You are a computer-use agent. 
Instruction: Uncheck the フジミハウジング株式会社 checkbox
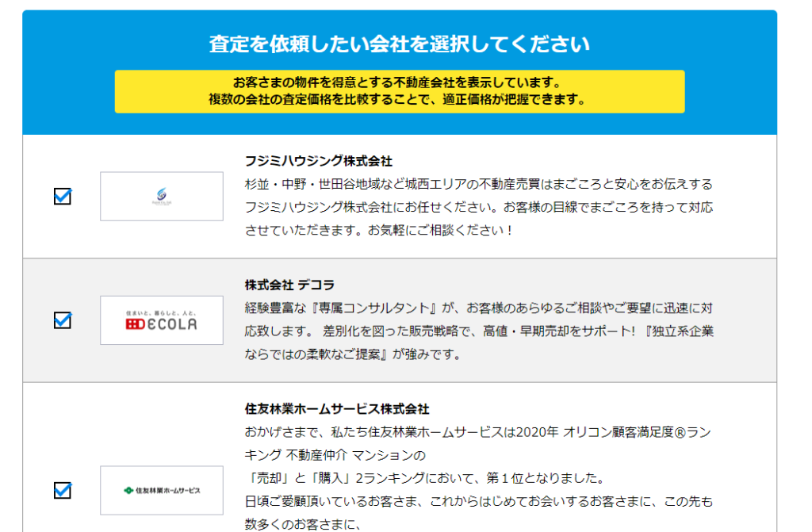[x=63, y=197]
